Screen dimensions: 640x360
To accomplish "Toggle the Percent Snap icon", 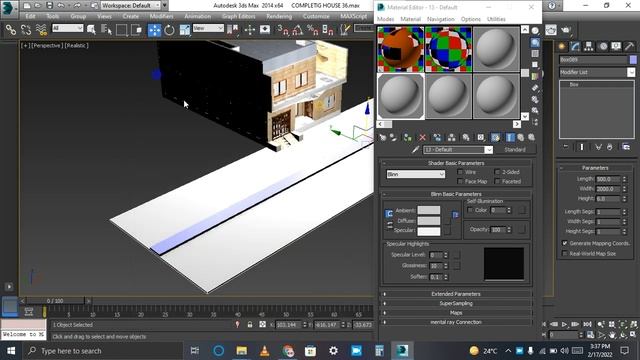I will pos(313,30).
